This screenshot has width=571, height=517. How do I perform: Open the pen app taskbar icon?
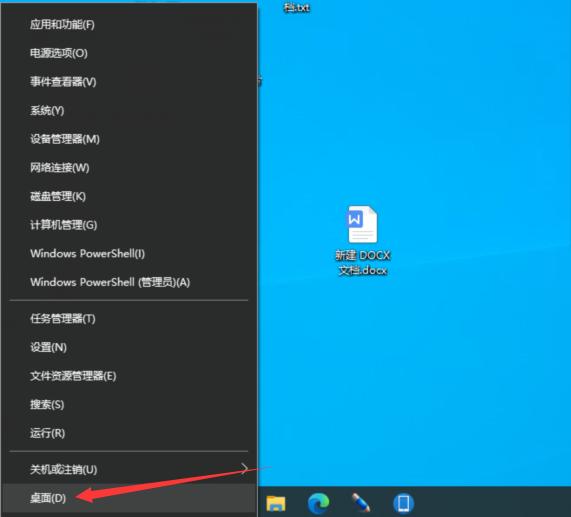click(361, 503)
